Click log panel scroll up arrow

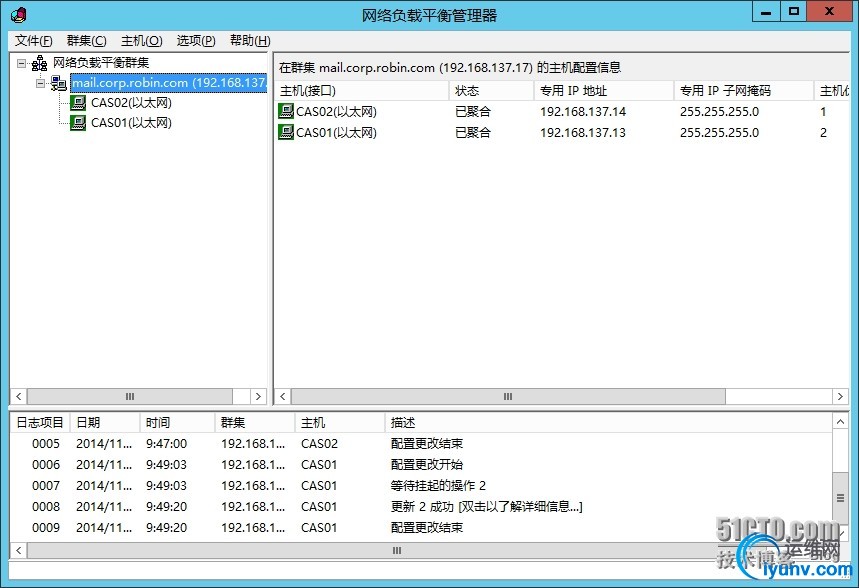tap(840, 421)
